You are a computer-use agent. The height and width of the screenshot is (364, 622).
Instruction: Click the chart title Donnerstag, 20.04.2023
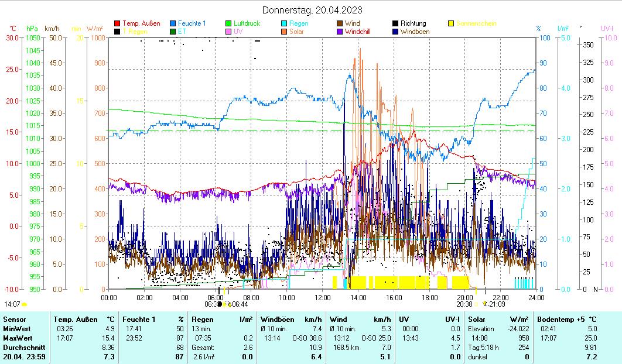click(x=312, y=10)
